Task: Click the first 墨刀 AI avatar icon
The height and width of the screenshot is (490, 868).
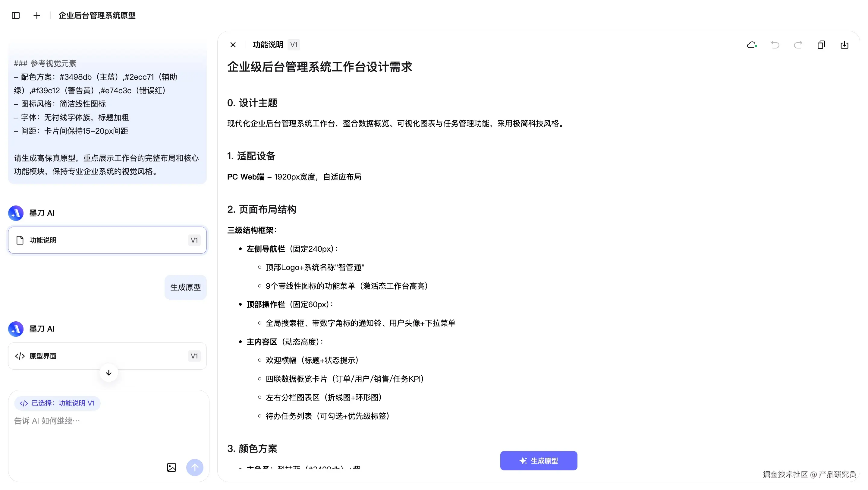Action: pyautogui.click(x=16, y=213)
